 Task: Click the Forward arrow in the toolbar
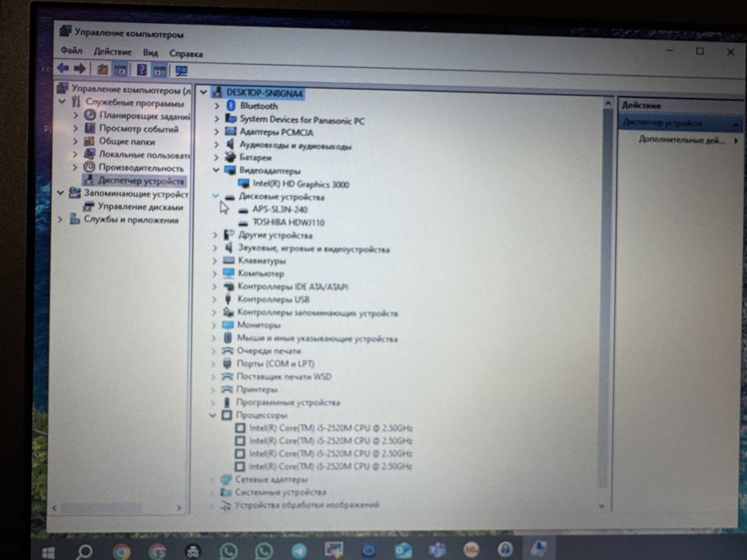[x=79, y=69]
